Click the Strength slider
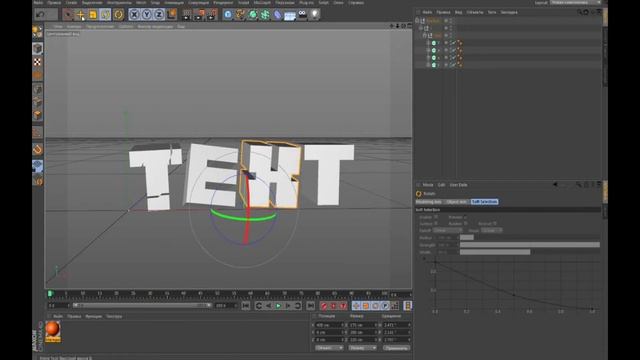The width and height of the screenshot is (640, 360). 530,245
